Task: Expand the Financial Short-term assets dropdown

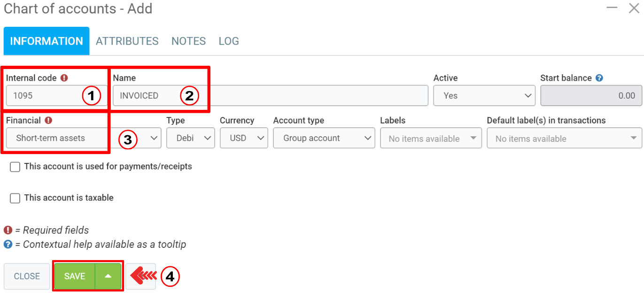Action: (83, 138)
